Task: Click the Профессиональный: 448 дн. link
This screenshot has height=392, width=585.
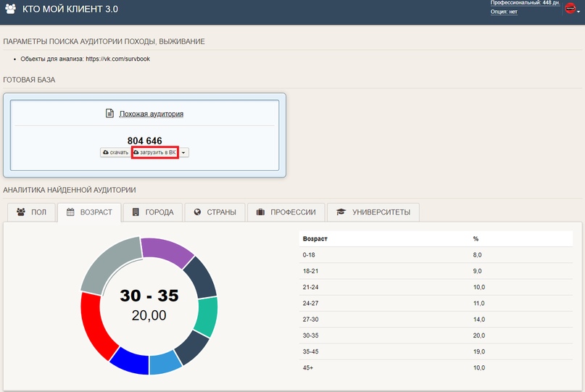Action: pos(525,3)
